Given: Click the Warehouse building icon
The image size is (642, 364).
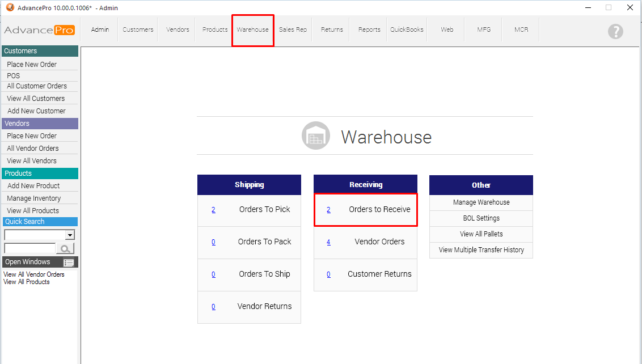Looking at the screenshot, I should [x=316, y=136].
